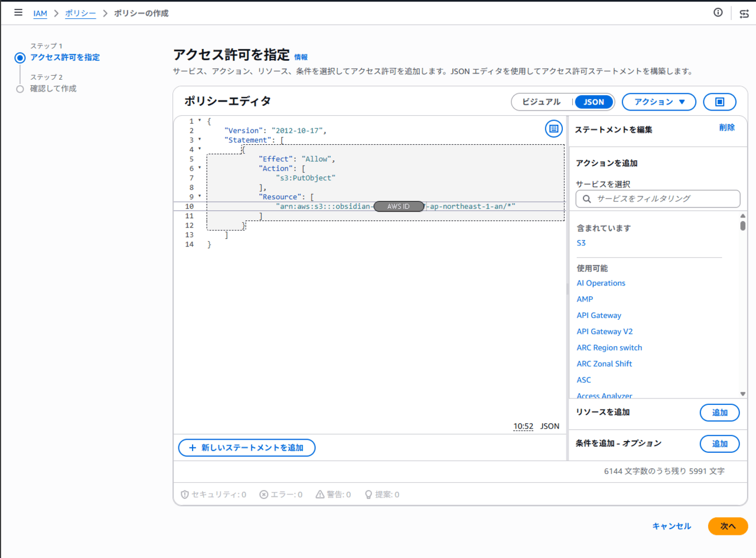Viewport: 756px width, 558px height.
Task: Click the arn:aws:s3 resource line
Action: coord(396,206)
